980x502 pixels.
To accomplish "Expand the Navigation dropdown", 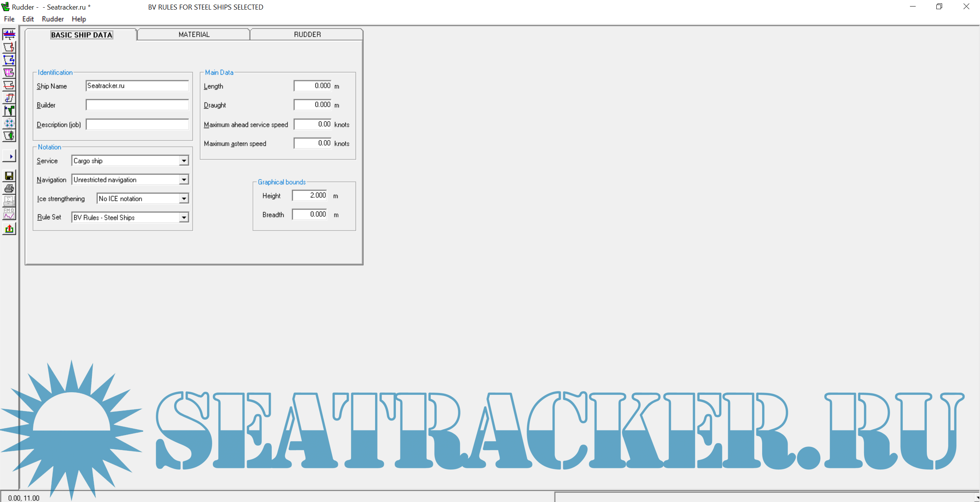I will pos(184,180).
